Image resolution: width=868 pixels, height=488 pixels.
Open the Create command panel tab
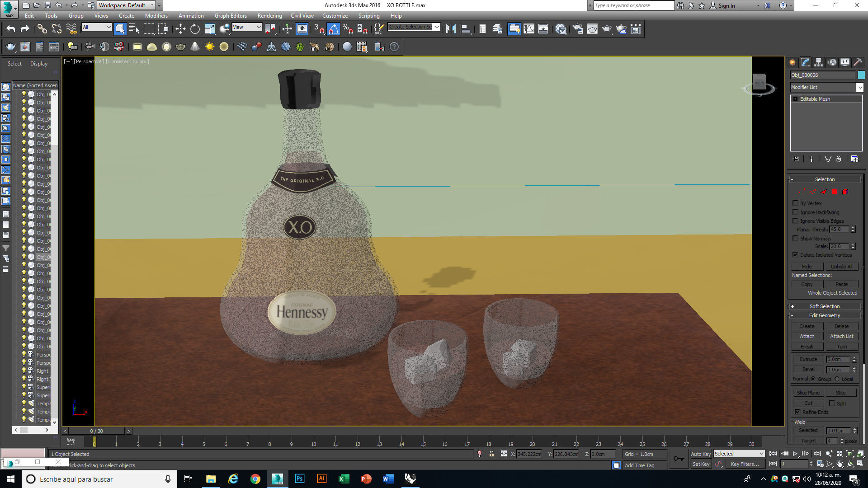coord(792,62)
